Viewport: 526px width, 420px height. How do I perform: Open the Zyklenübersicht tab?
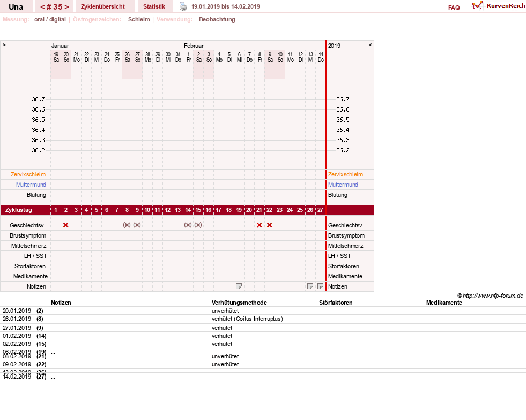pyautogui.click(x=102, y=6)
